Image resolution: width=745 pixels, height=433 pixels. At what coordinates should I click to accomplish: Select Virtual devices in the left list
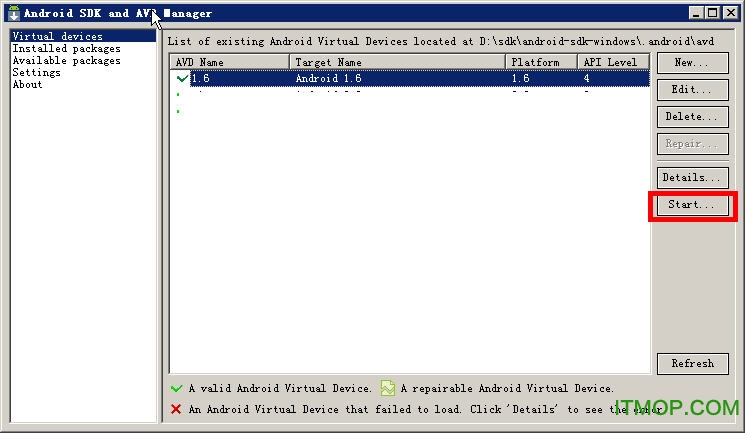click(83, 36)
